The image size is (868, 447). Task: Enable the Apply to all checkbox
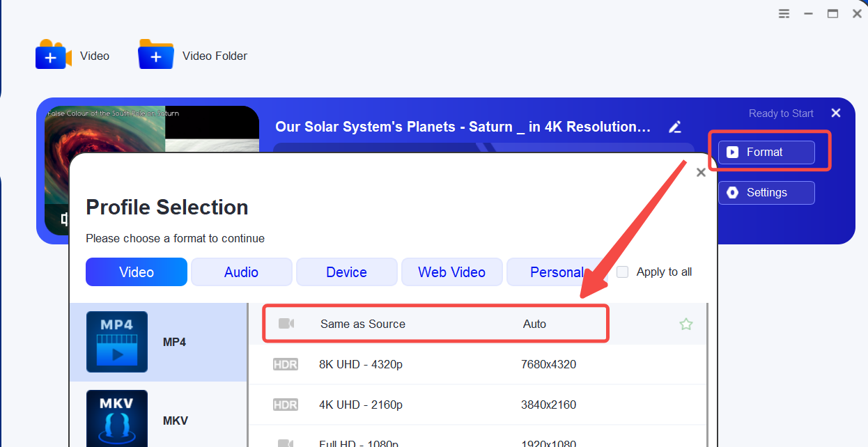click(x=623, y=272)
